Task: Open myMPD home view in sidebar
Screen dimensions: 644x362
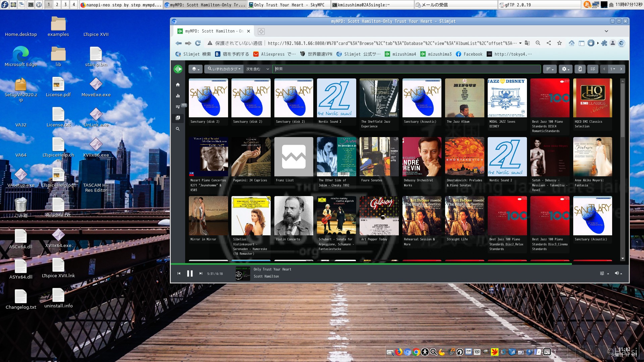Action: 178,85
